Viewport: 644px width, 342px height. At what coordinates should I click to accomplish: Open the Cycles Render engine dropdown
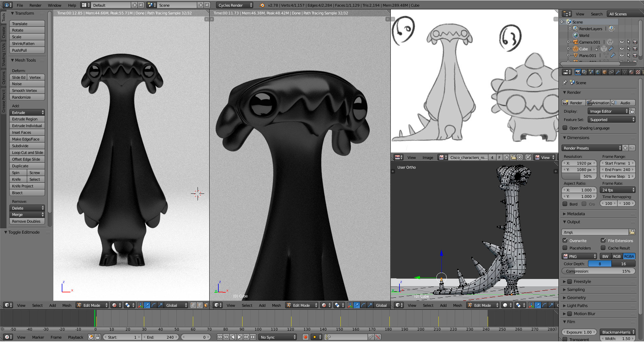(x=234, y=5)
